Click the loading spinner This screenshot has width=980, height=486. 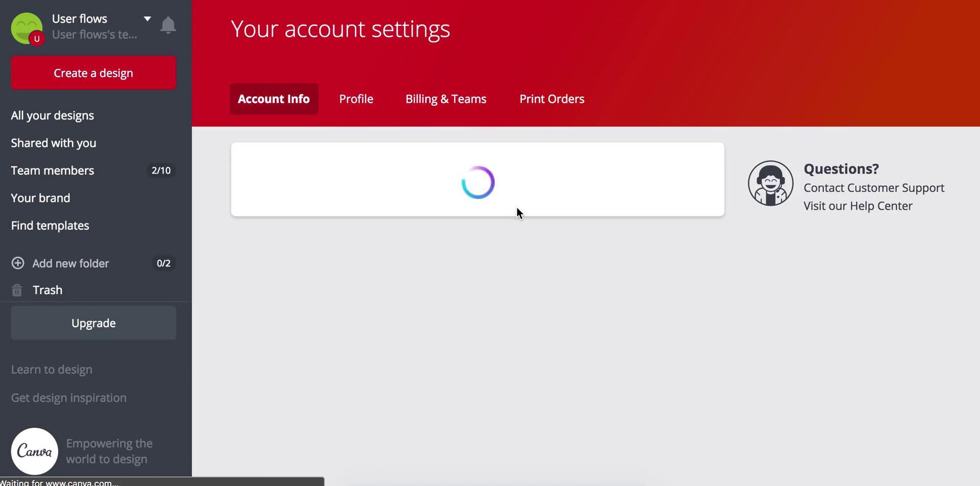478,182
